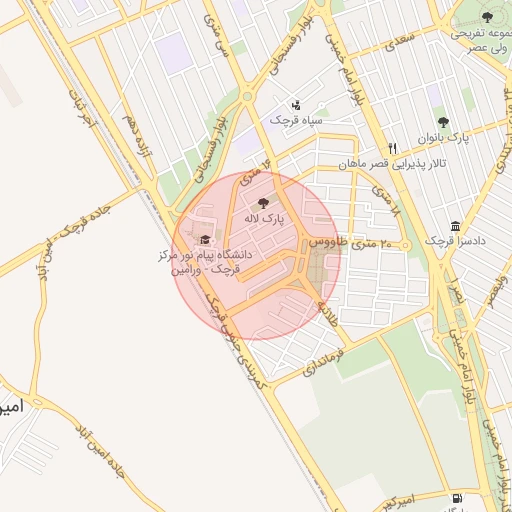Click the Park Laleh tree icon

pos(263,203)
